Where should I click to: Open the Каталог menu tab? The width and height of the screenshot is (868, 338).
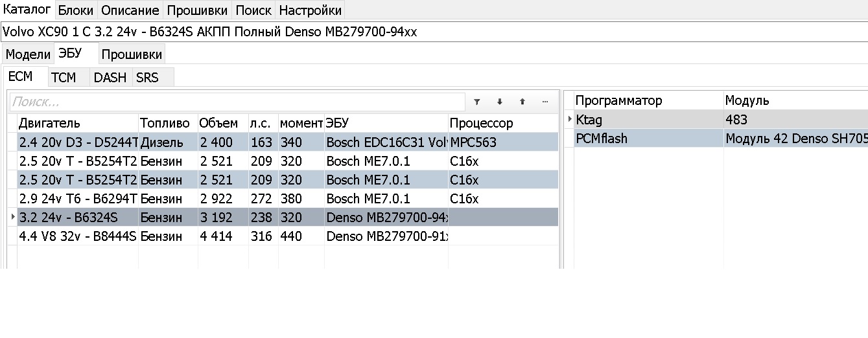(27, 10)
